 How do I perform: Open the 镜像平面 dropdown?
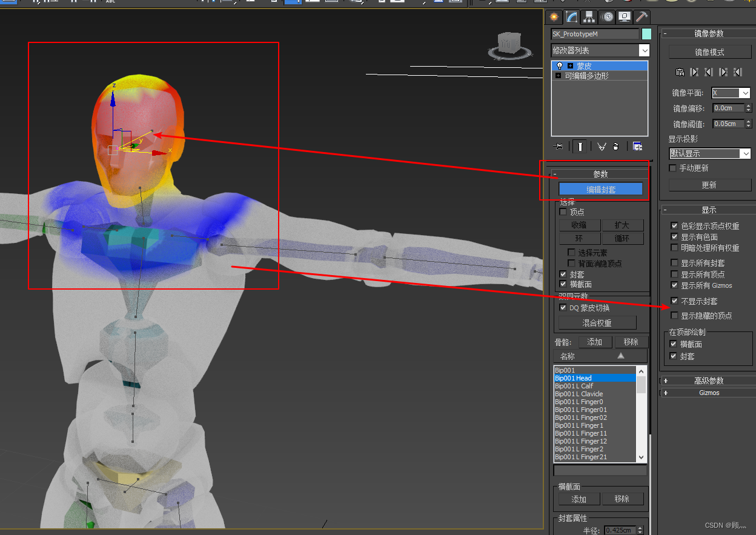pyautogui.click(x=731, y=93)
